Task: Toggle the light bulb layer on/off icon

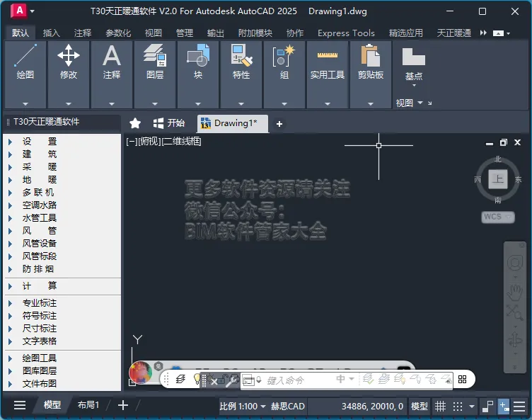Action: pyautogui.click(x=197, y=379)
